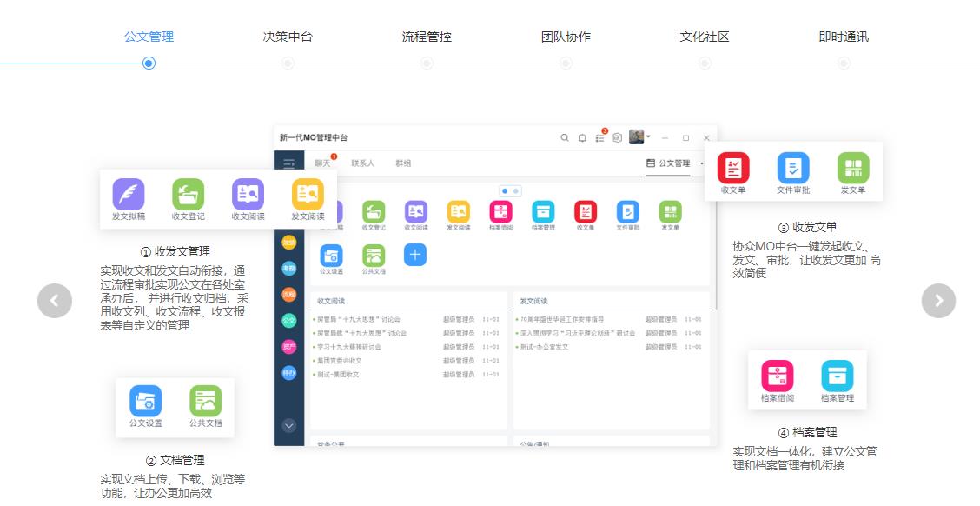Open 公文设置 callout icon

146,402
